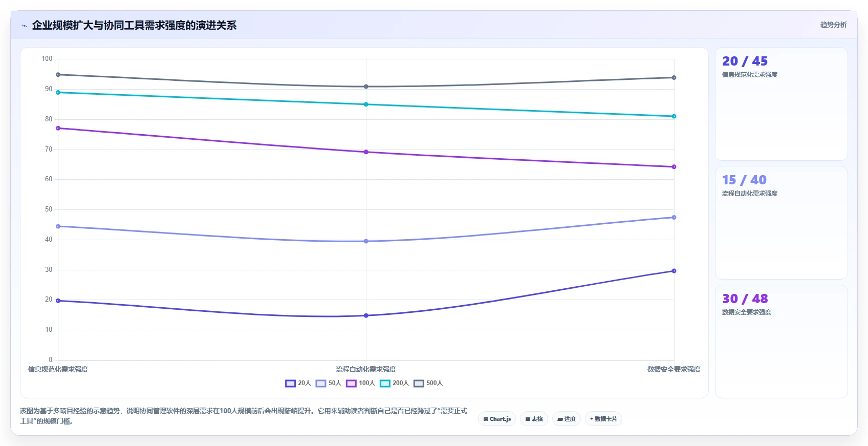Click the 数据安全要求强度 card label

point(746,312)
